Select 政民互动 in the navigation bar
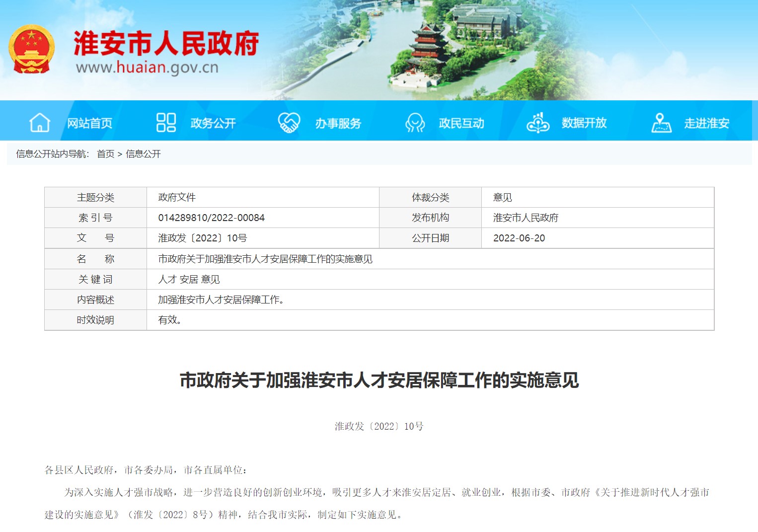 [x=461, y=123]
